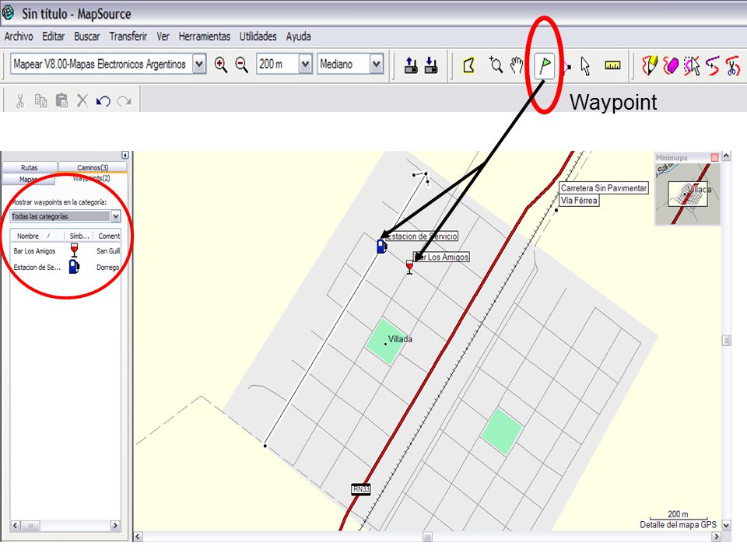The image size is (747, 560).
Task: Click the Simb... column header
Action: [x=79, y=236]
